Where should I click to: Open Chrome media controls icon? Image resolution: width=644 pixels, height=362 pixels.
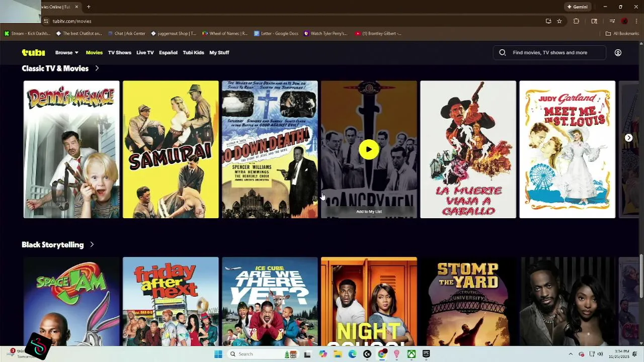coord(612,21)
